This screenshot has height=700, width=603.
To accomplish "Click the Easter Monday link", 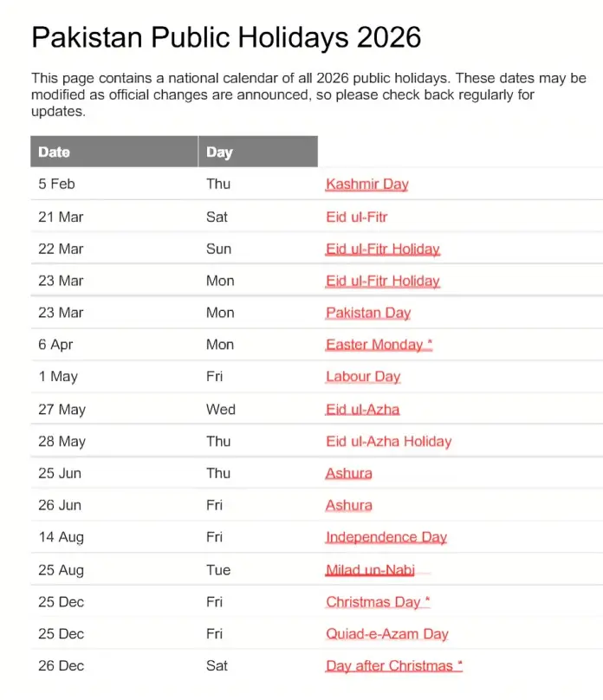I will [x=378, y=345].
